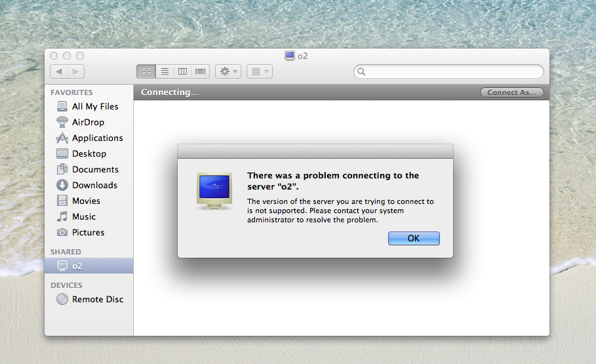Screen dimensions: 596x364
Task: Click the blue-screen monitor icon in dialog
Action: (214, 191)
